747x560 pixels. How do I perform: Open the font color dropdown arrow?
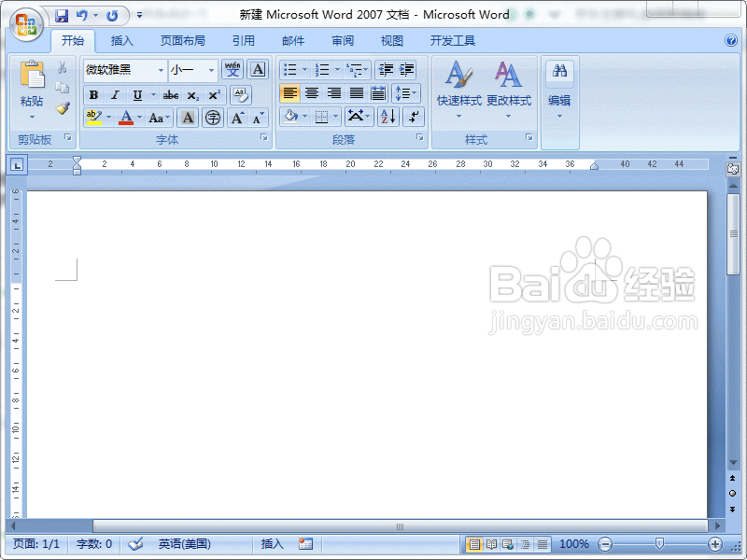point(139,118)
